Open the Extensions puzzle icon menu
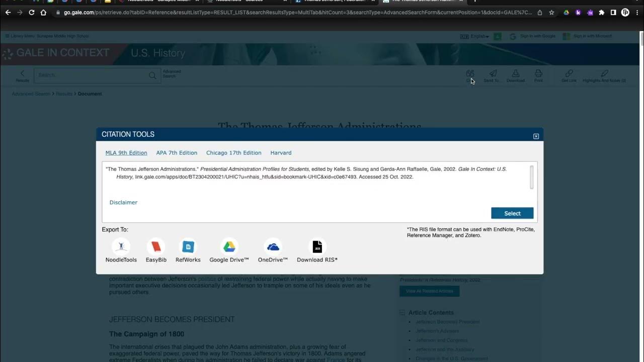644x362 pixels. 601,13
